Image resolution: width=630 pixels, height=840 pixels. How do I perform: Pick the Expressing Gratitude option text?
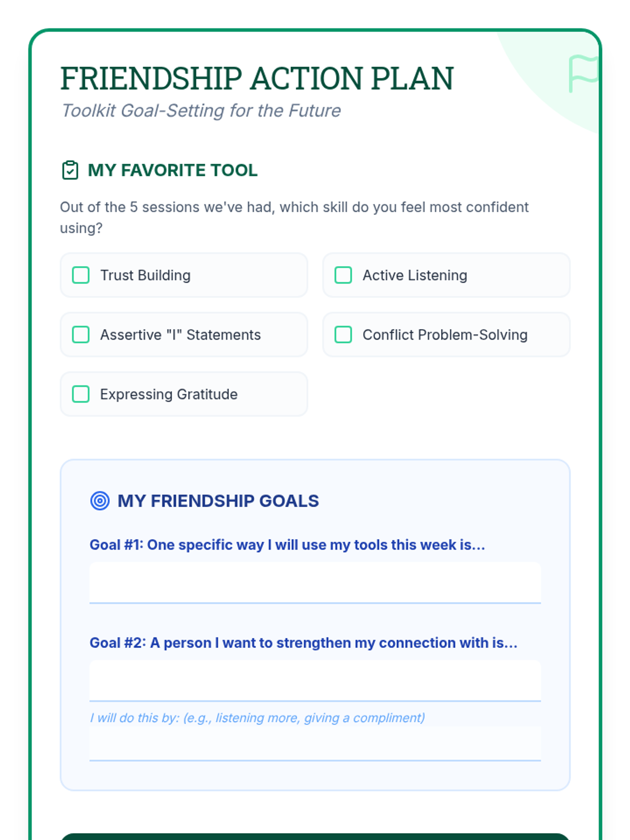coord(169,394)
